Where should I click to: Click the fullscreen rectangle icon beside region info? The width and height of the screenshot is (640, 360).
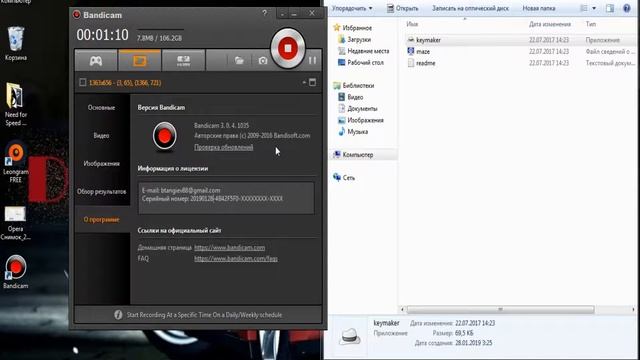pos(313,82)
